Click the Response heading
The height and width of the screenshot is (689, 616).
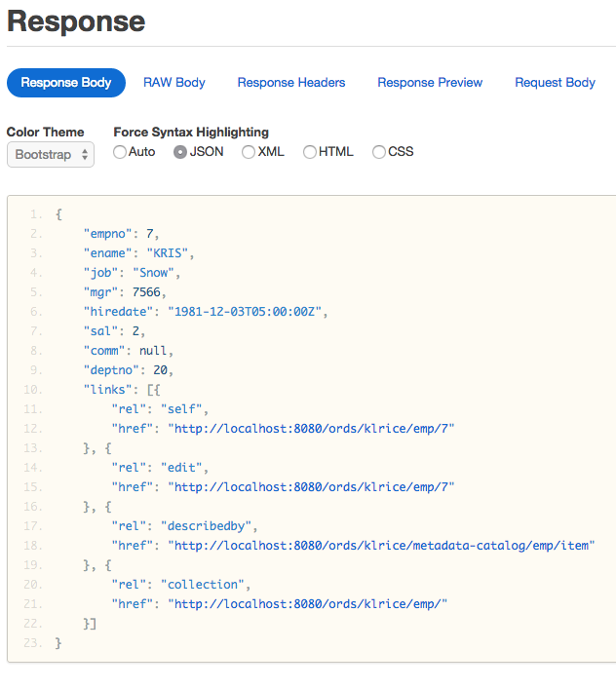click(76, 21)
